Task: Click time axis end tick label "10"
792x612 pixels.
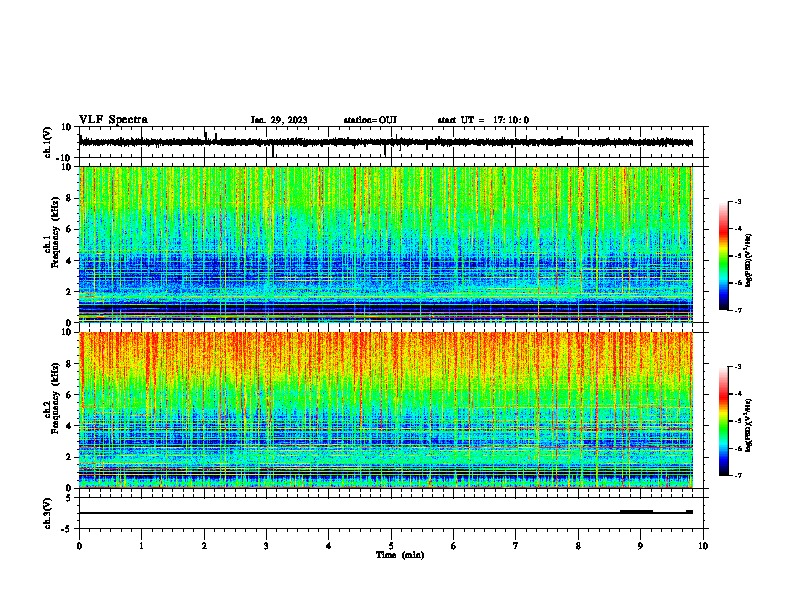Action: [x=703, y=546]
